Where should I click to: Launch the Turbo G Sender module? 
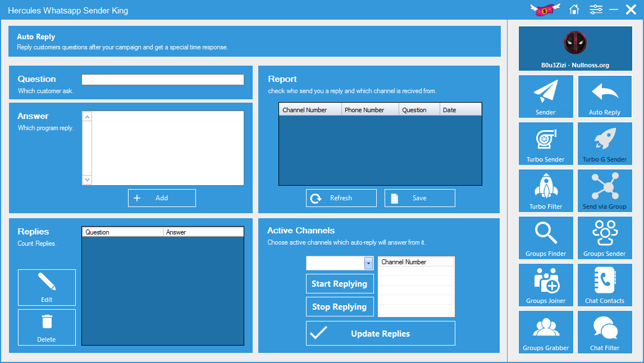click(605, 144)
